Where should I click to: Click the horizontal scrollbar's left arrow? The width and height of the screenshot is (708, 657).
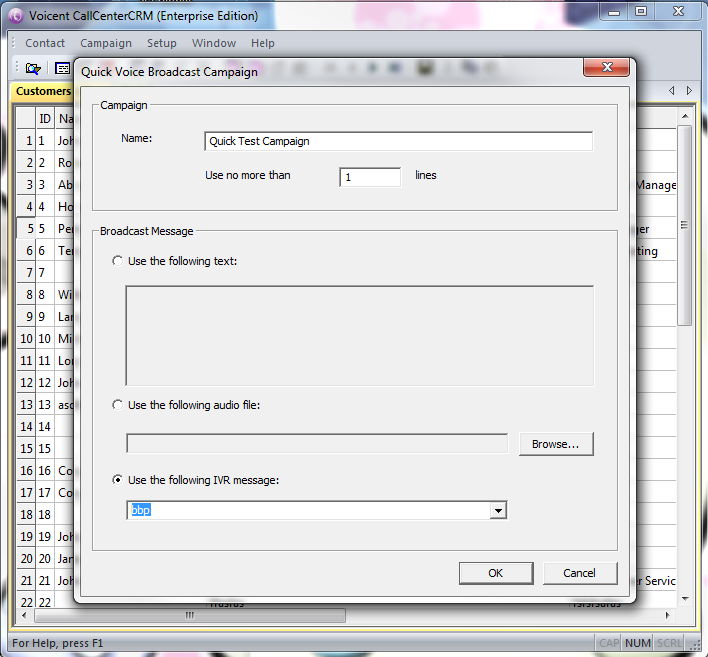click(23, 615)
